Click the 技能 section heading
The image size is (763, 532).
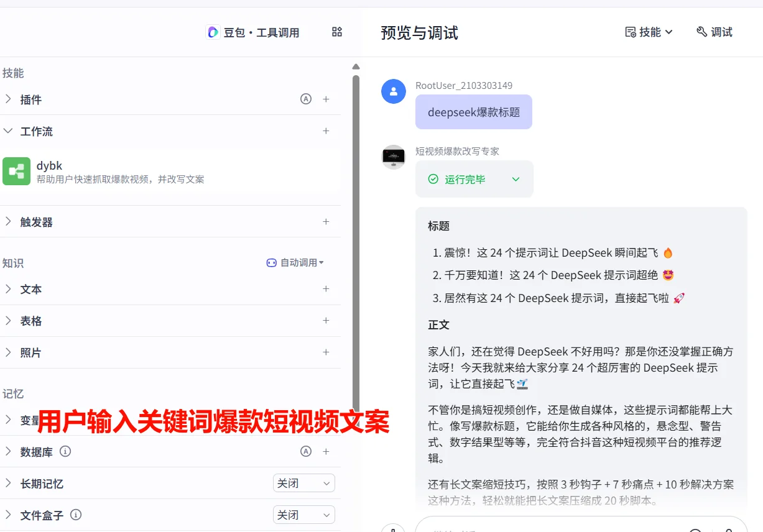(x=13, y=73)
